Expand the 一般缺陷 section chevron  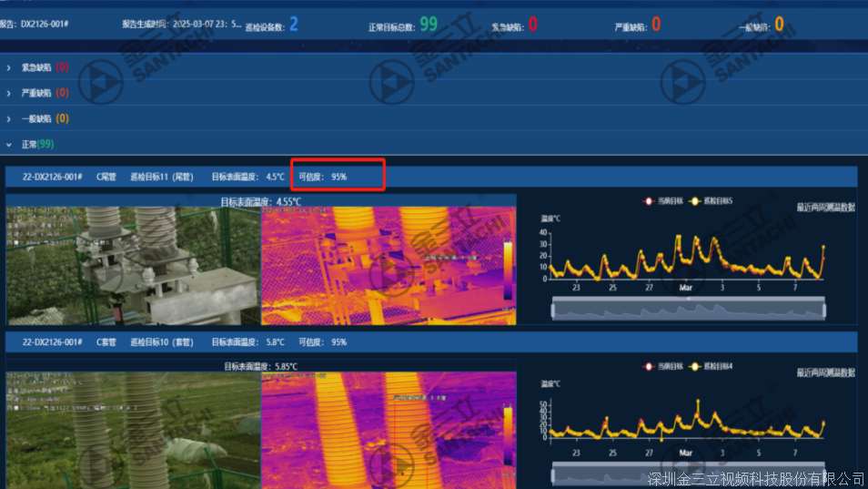tap(9, 118)
